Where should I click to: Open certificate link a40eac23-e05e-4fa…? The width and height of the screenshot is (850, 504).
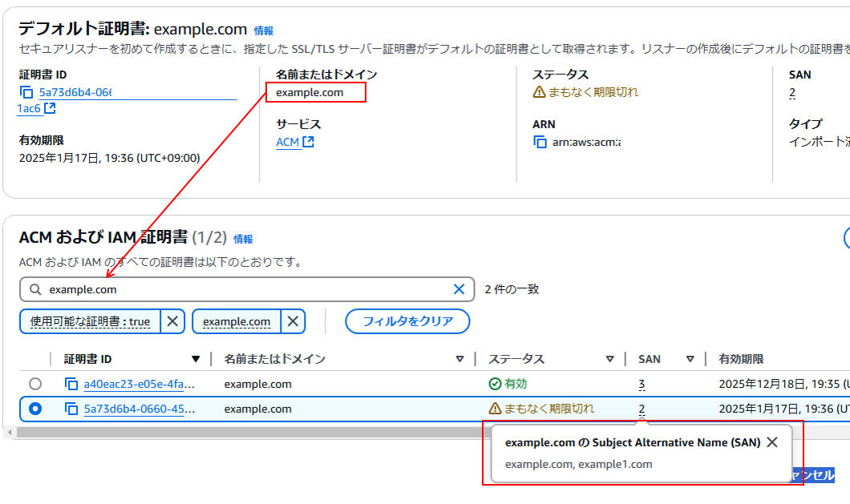(139, 384)
